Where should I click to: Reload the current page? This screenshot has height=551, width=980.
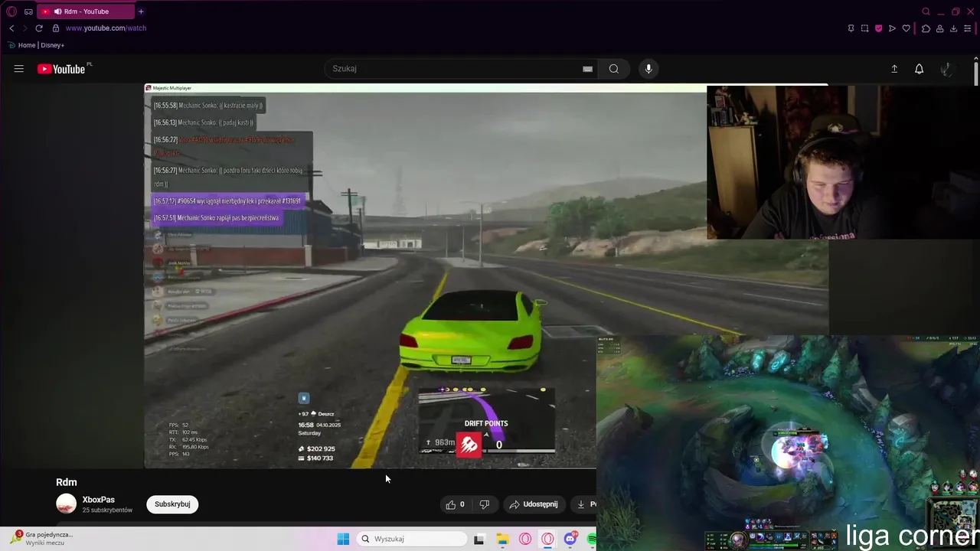(x=39, y=28)
